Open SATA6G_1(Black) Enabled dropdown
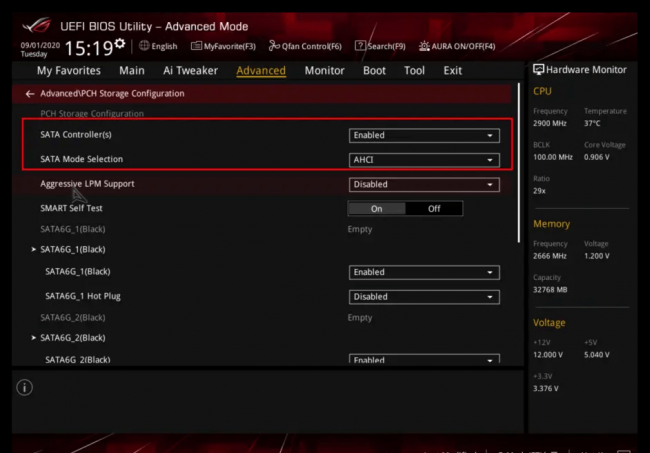 pyautogui.click(x=424, y=272)
